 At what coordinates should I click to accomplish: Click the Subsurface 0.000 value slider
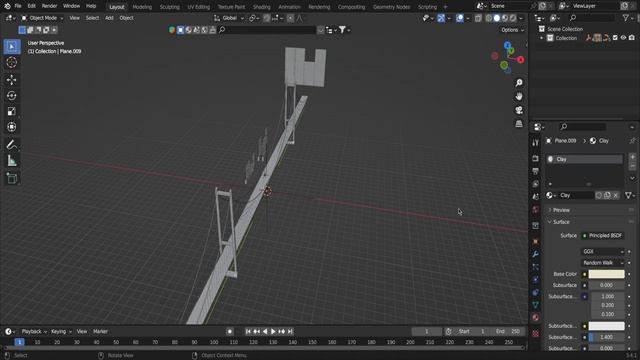click(607, 285)
